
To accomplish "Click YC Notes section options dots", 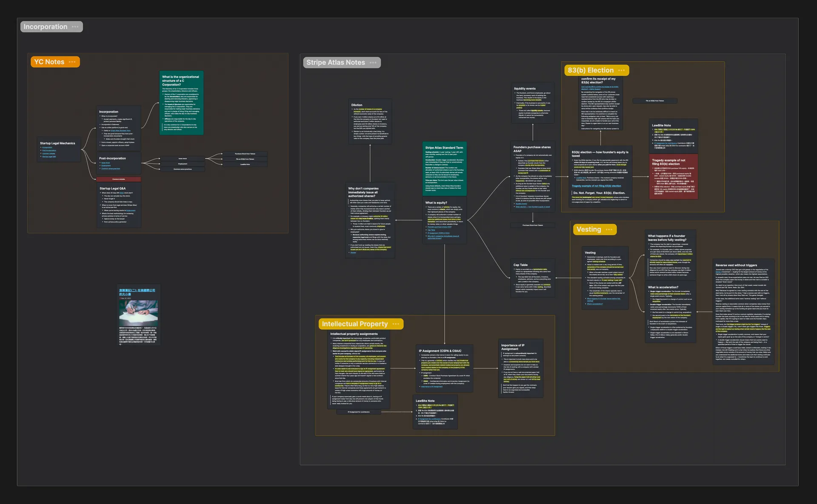I will pos(72,62).
